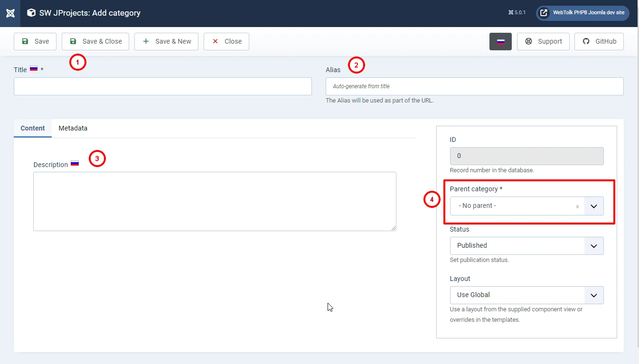The width and height of the screenshot is (639, 364).
Task: Open the Parent category dropdown arrow
Action: click(x=594, y=206)
